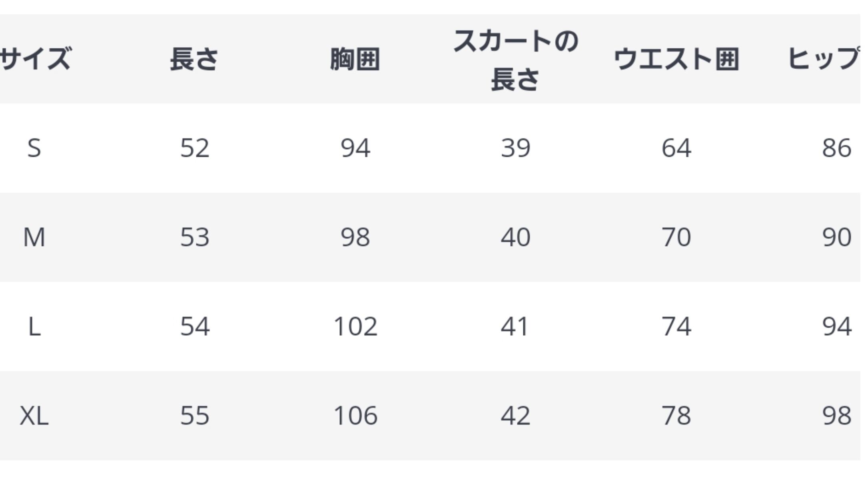The image size is (868, 488).
Task: Click the M bust value 98
Action: tap(355, 237)
